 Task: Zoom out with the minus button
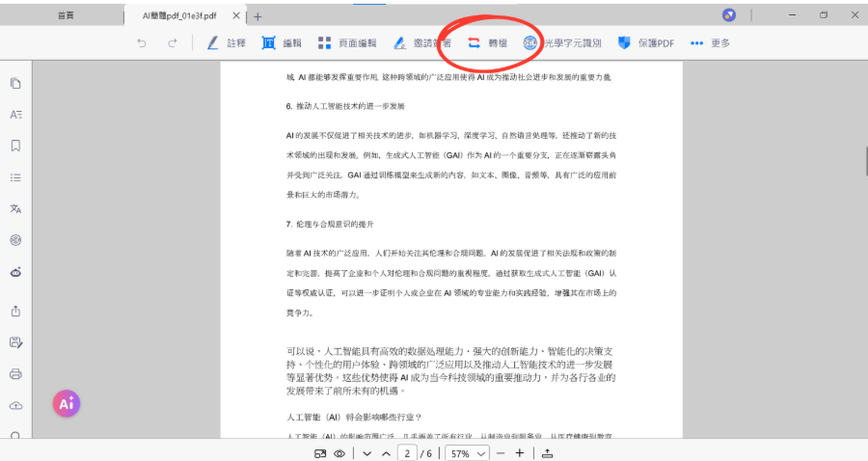[x=501, y=453]
